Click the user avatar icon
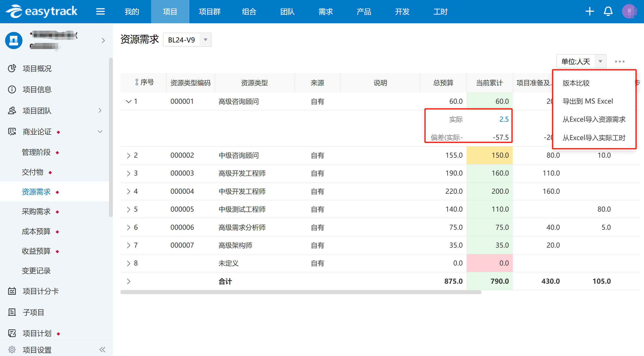The image size is (644, 356). (x=629, y=12)
